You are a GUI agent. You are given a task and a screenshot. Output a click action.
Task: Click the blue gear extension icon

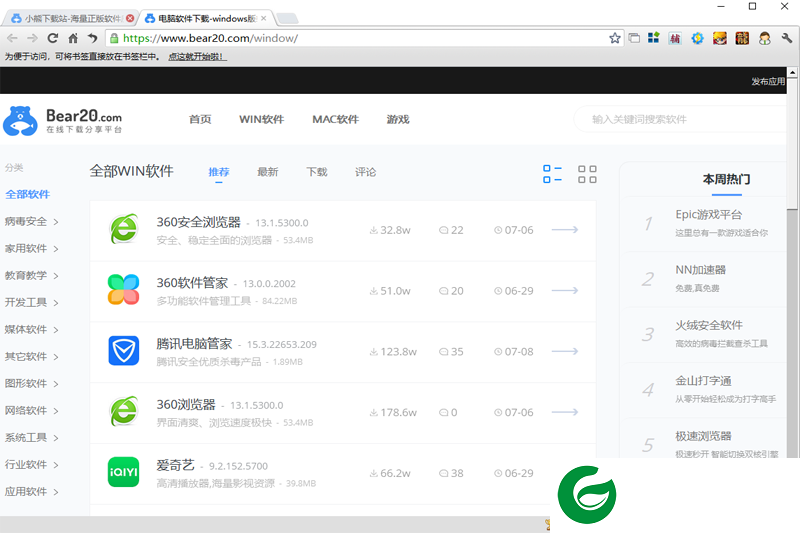[697, 38]
